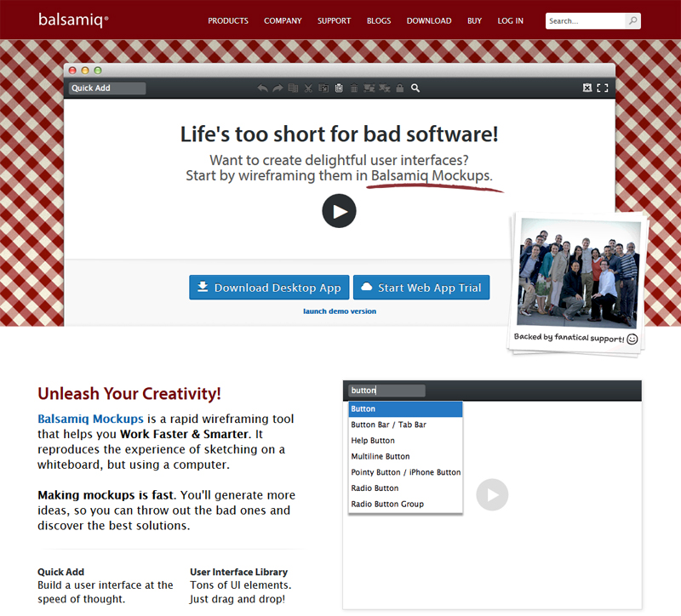Click the fullscreen corners icon
The height and width of the screenshot is (616, 681).
point(603,88)
